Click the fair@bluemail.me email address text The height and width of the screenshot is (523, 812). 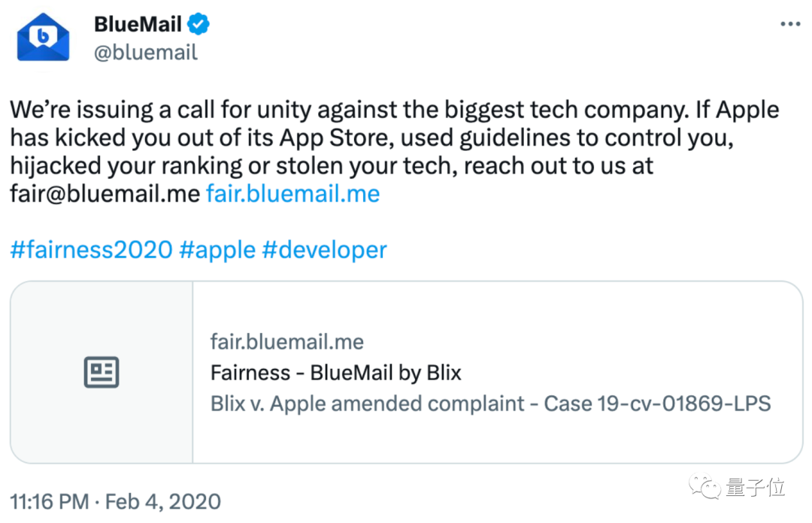(x=105, y=194)
